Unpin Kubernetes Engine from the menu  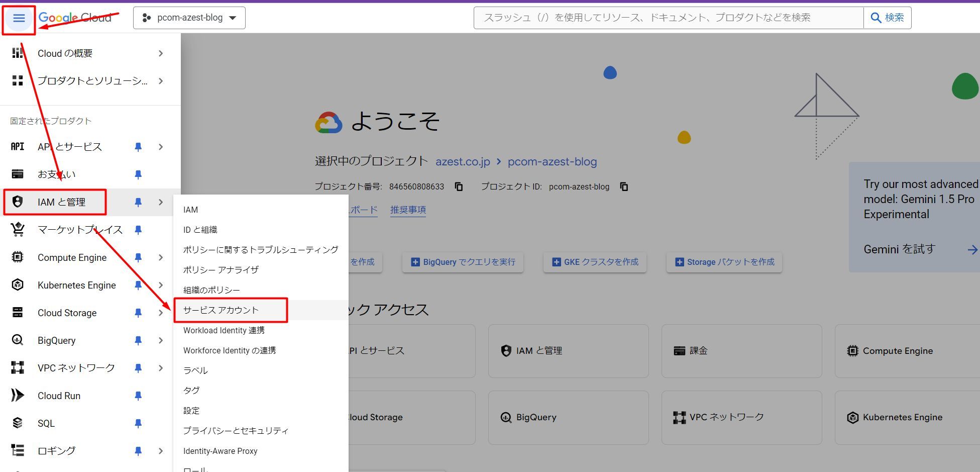pyautogui.click(x=138, y=285)
